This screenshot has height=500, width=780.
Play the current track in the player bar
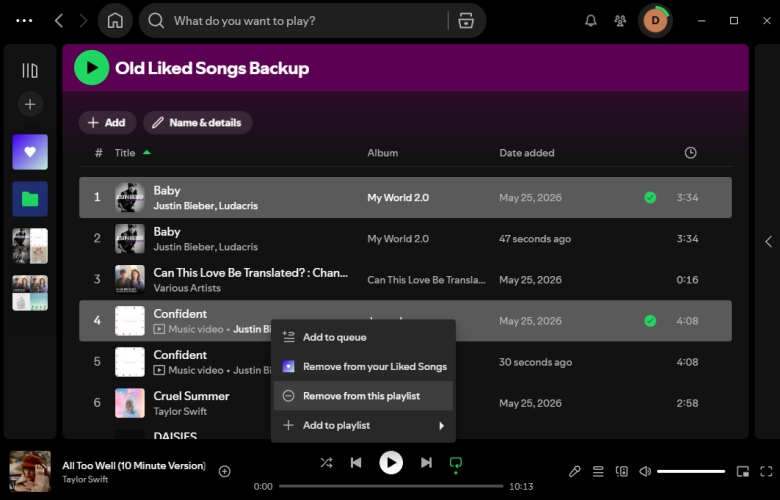(x=391, y=463)
